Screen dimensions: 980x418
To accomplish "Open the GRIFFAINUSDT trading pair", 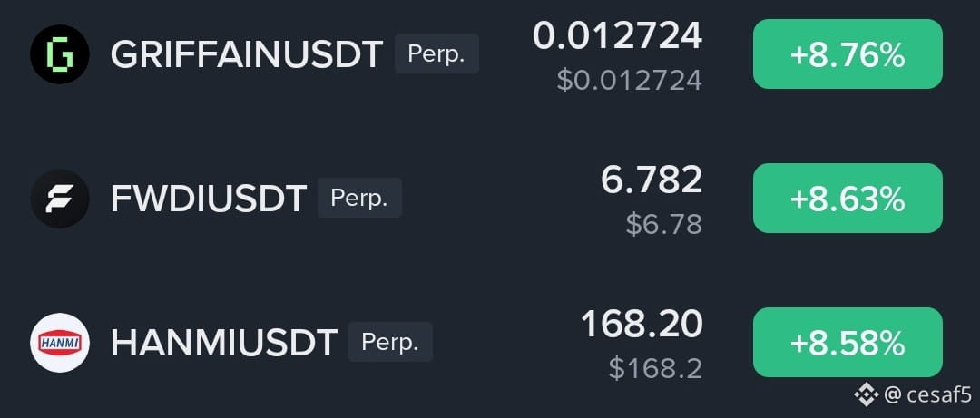I will (246, 54).
